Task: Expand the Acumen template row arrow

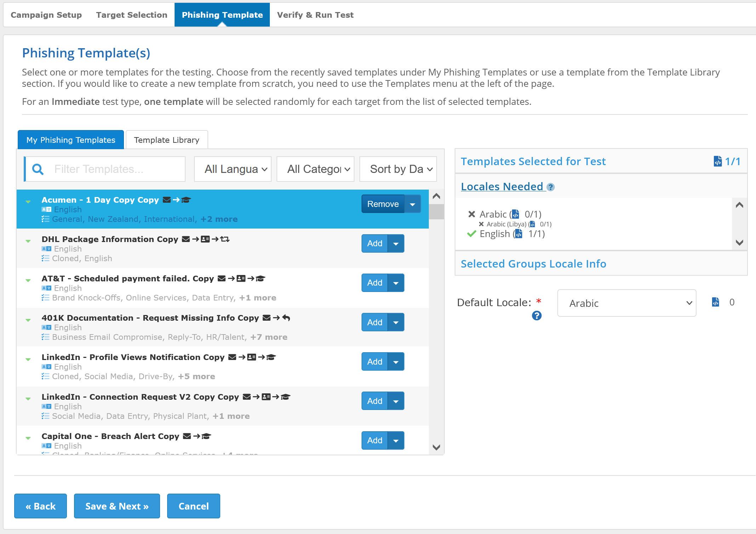Action: [x=28, y=202]
